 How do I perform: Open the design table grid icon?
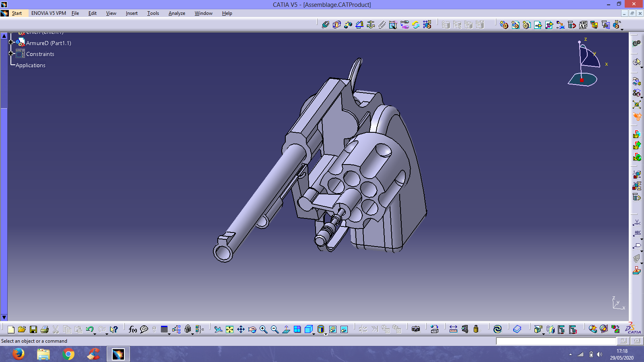164,329
